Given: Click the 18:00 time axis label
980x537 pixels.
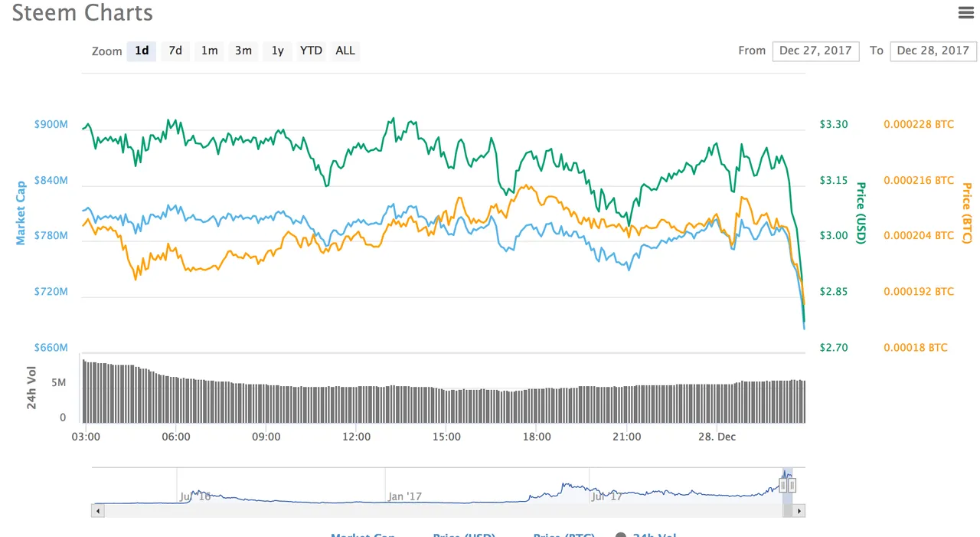Looking at the screenshot, I should pyautogui.click(x=537, y=437).
